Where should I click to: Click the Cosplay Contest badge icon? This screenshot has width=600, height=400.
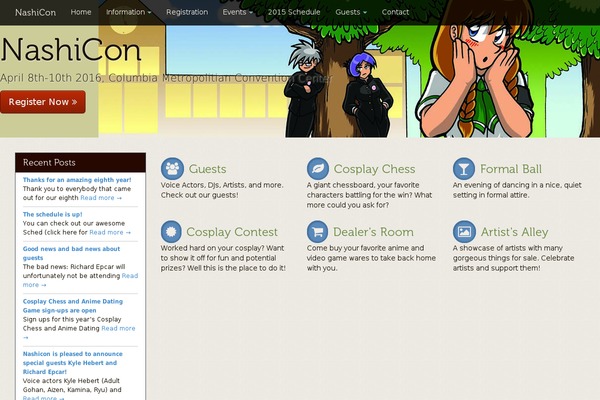tap(171, 232)
